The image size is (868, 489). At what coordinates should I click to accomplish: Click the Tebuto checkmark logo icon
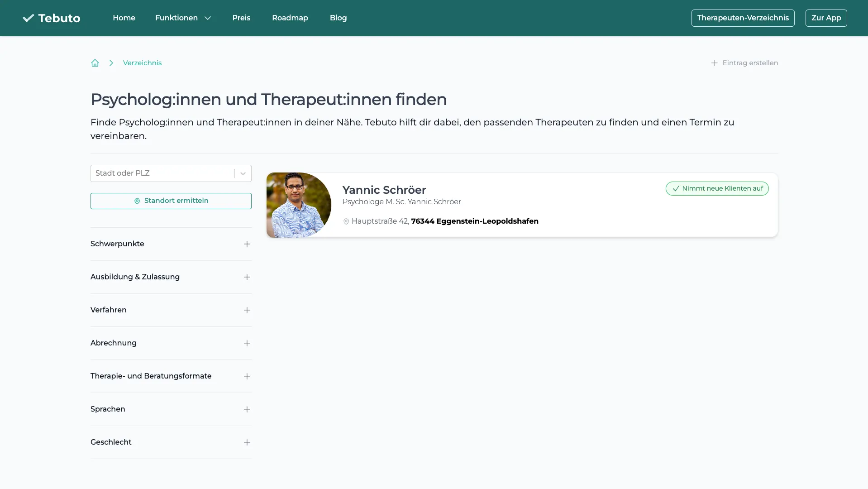(28, 18)
